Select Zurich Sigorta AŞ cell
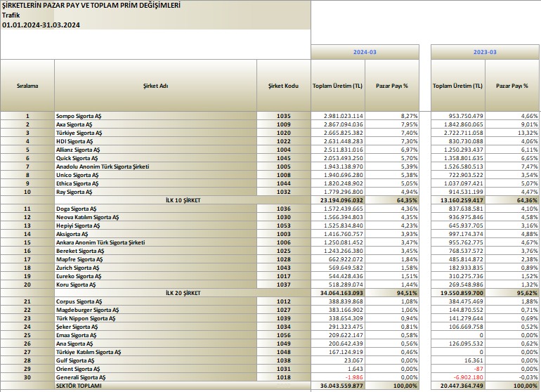 155,268
